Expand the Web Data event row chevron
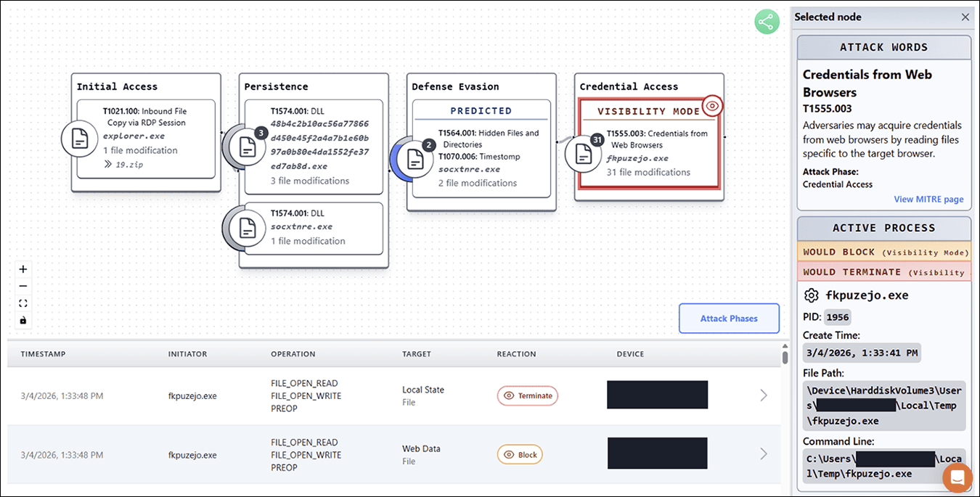 tap(763, 454)
